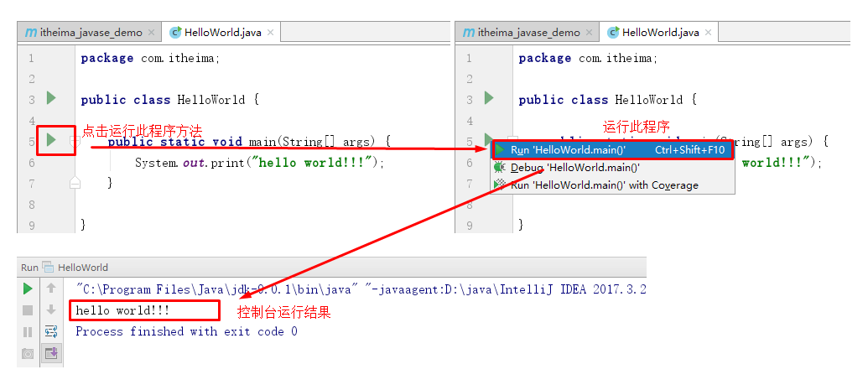Viewport: 868px width, 385px height.
Task: Collapse the main method fold marker on line 5 in left editor
Action: [75, 142]
